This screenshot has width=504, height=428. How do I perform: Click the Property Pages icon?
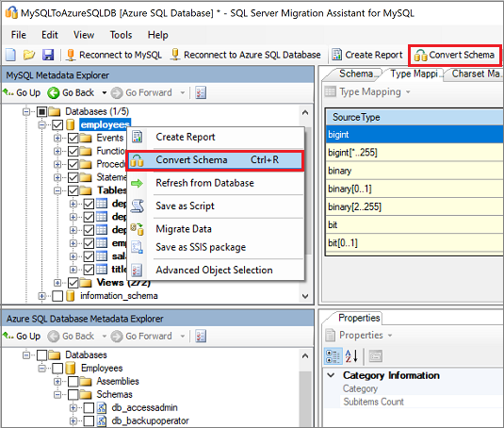[376, 356]
